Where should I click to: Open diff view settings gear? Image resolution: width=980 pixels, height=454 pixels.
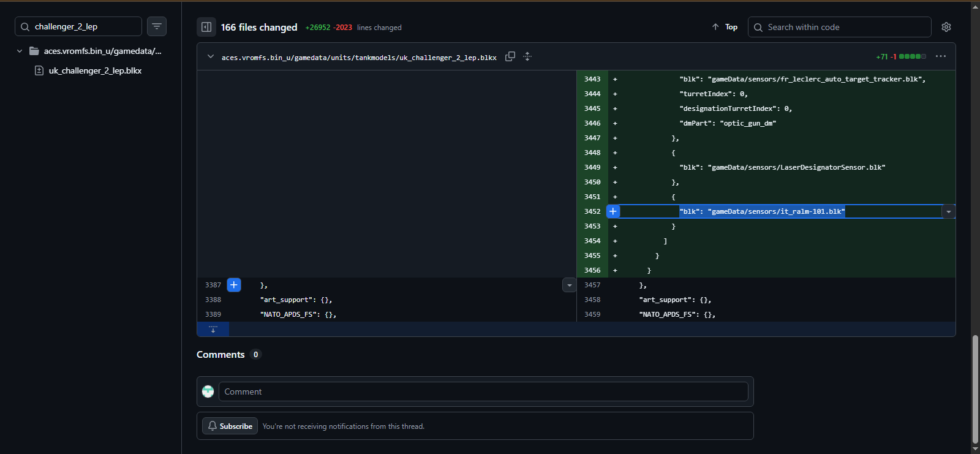[x=946, y=27]
